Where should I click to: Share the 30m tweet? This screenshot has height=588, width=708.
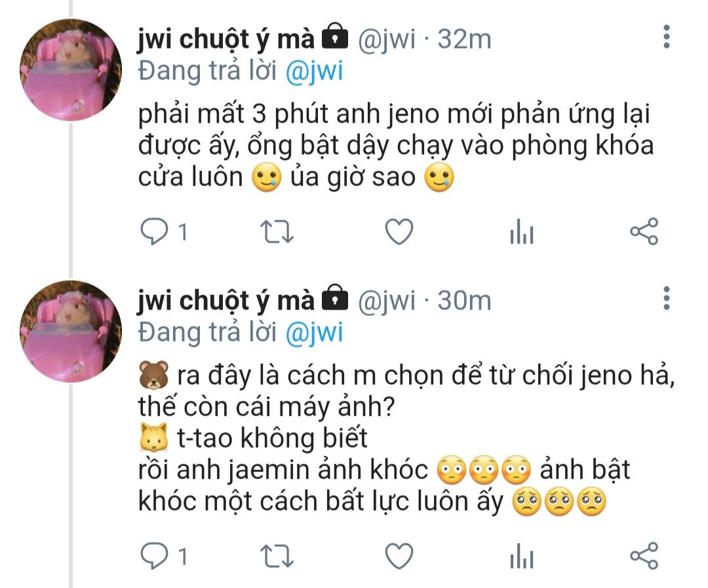click(x=644, y=555)
